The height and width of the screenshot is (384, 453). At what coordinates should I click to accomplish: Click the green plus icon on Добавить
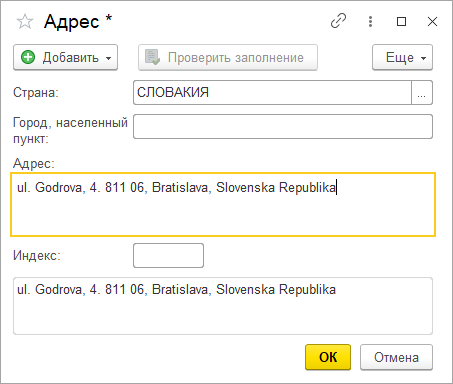[x=28, y=57]
